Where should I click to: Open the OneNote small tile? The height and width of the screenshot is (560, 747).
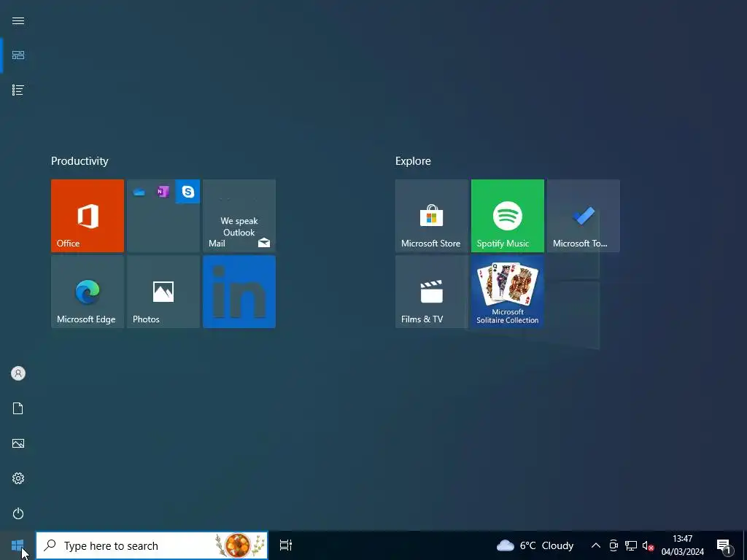(163, 192)
